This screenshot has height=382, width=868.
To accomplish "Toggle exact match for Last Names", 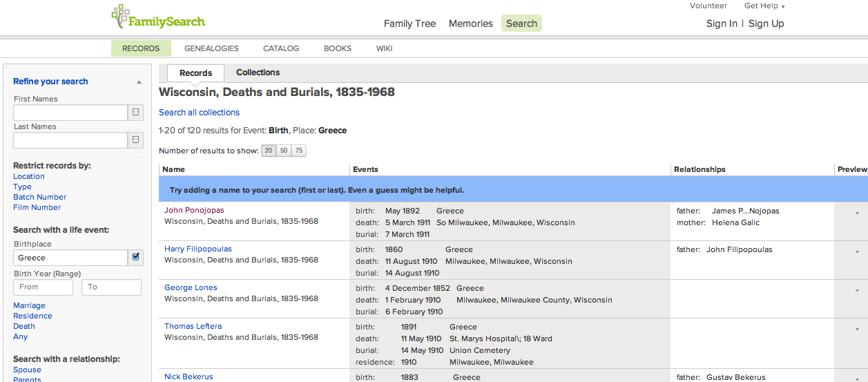I will [135, 140].
